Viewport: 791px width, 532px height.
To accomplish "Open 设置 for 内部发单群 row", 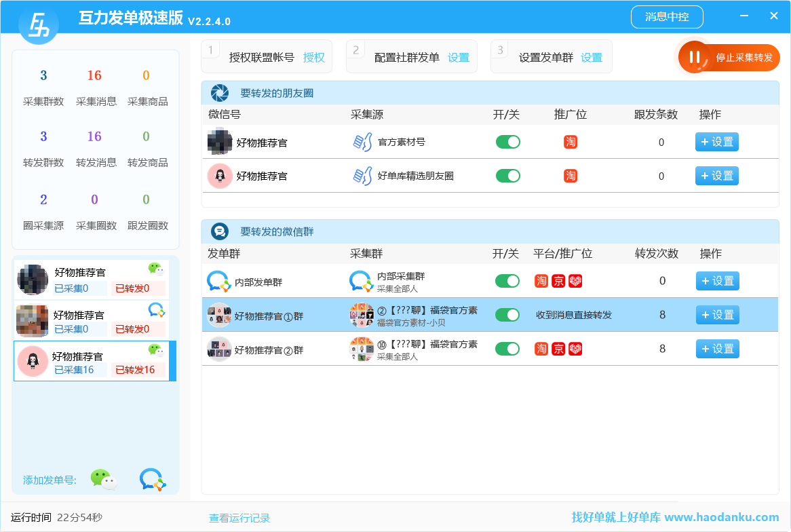I will coord(717,281).
